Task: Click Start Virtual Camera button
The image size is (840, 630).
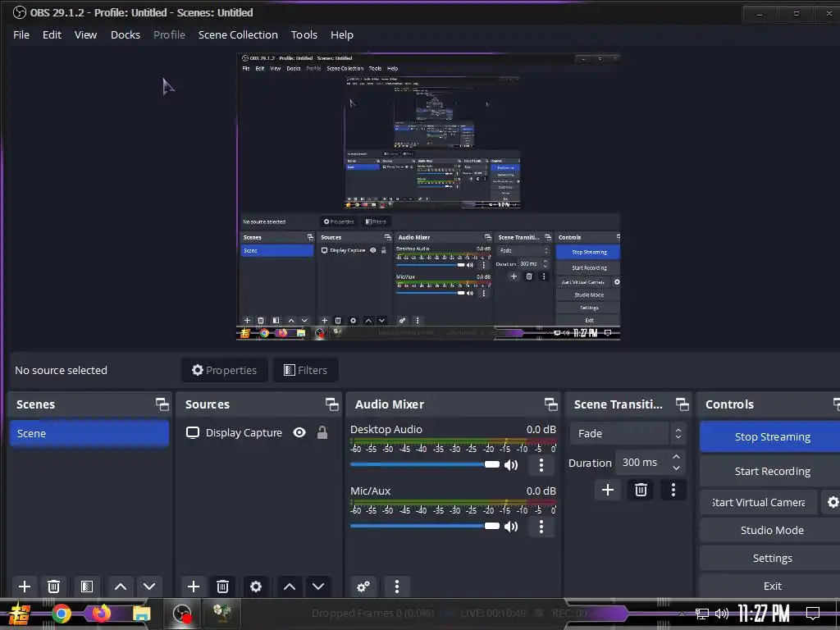Action: (759, 502)
